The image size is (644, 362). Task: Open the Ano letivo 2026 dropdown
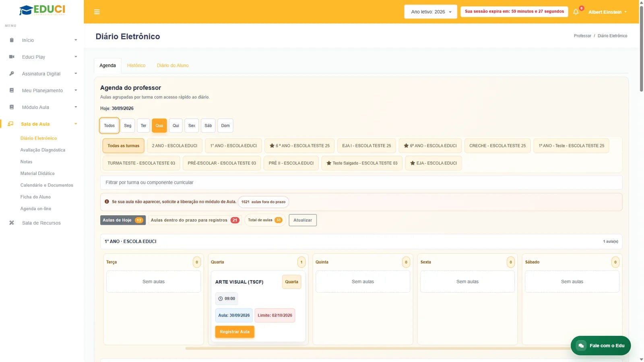[431, 12]
